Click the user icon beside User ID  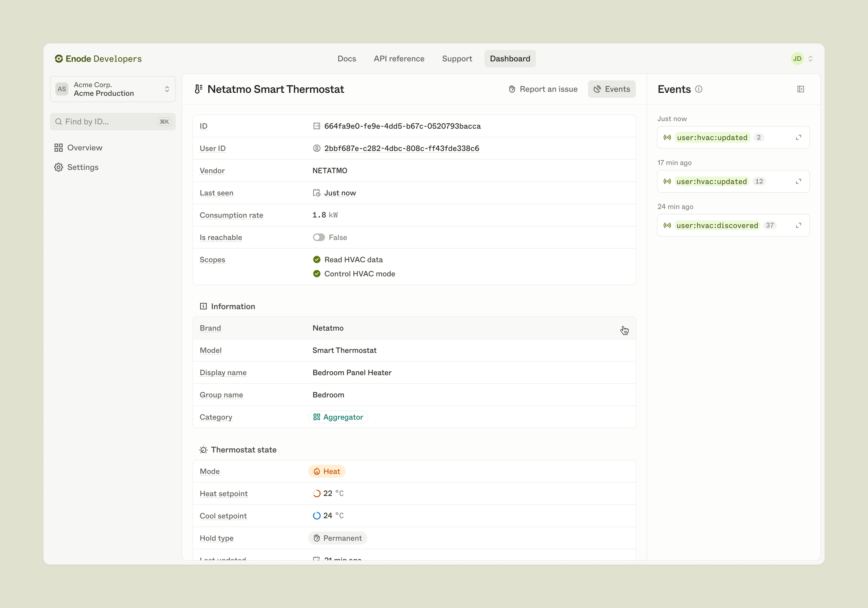pos(316,148)
